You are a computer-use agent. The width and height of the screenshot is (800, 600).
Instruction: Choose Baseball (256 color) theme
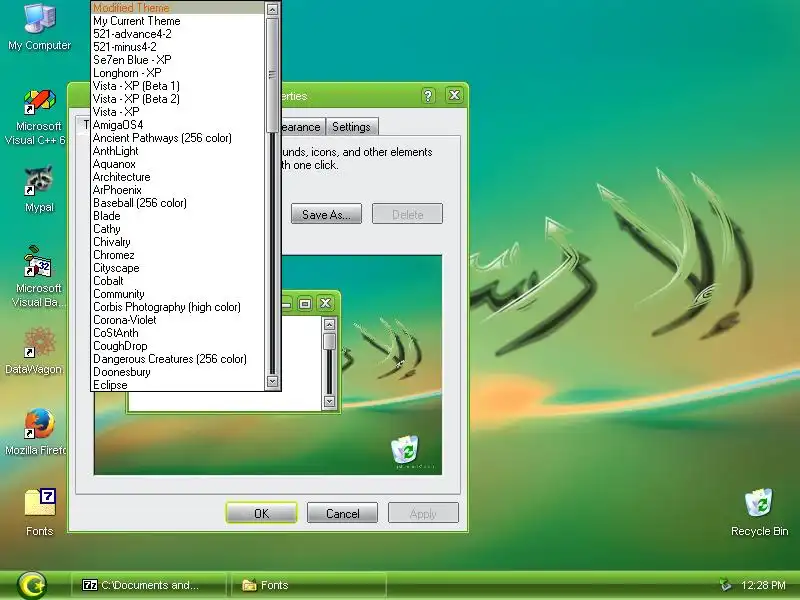[x=178, y=203]
